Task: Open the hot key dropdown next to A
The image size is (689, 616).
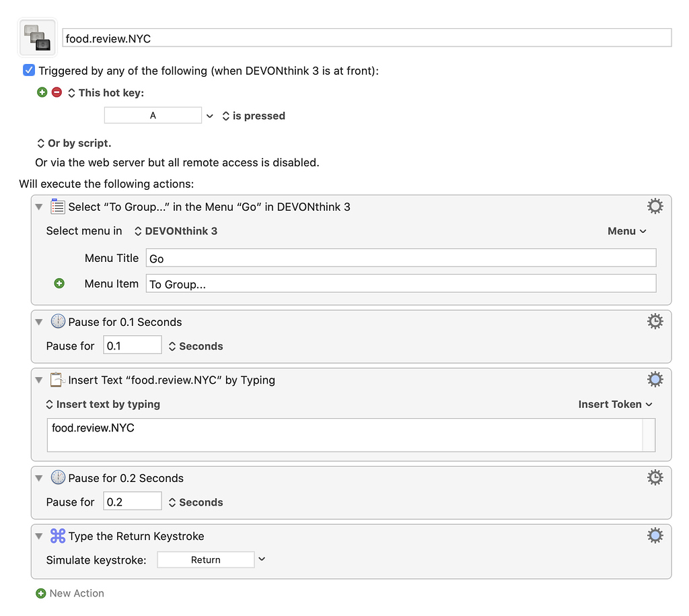Action: [209, 115]
